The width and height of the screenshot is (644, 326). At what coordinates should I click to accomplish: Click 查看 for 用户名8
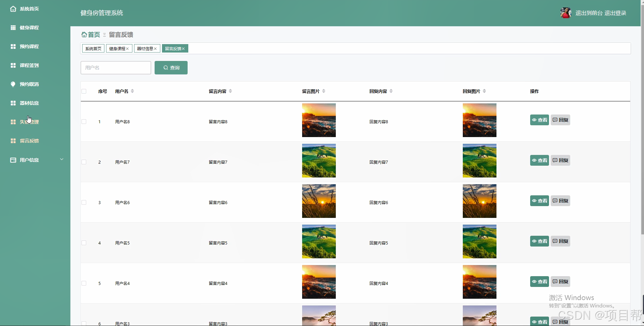[540, 120]
